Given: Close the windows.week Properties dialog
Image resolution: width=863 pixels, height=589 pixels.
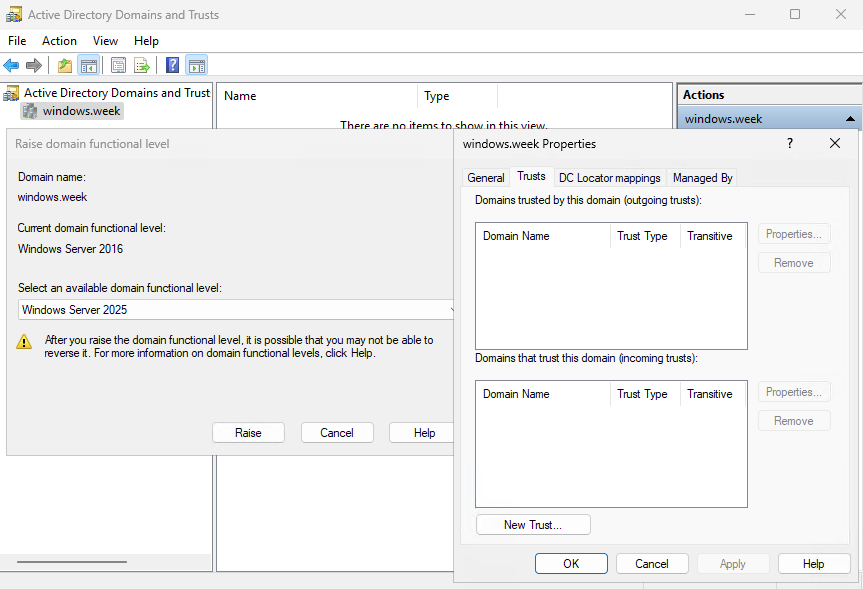Looking at the screenshot, I should pyautogui.click(x=835, y=144).
